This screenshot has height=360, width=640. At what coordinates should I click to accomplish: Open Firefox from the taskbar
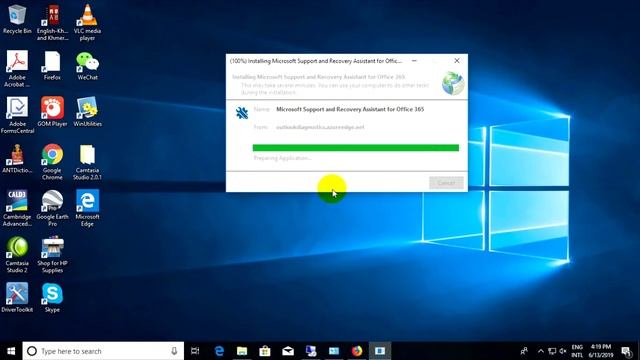tap(357, 351)
